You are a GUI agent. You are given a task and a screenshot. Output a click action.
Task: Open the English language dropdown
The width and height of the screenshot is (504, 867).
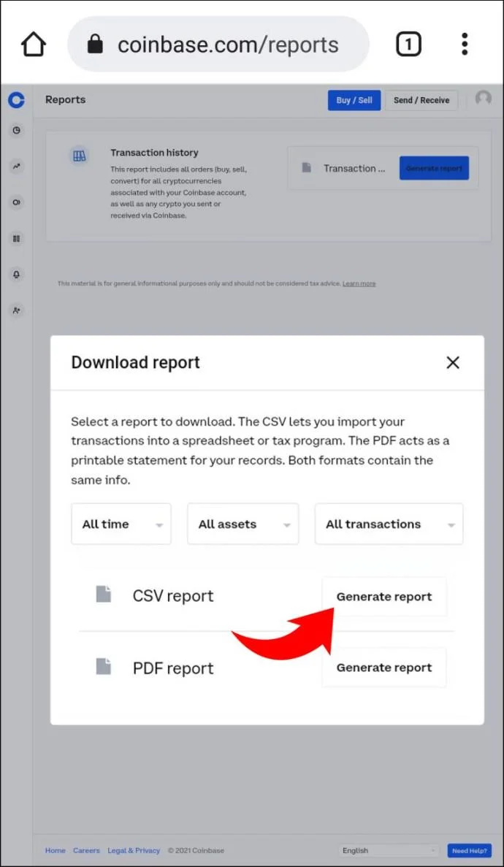click(x=389, y=850)
